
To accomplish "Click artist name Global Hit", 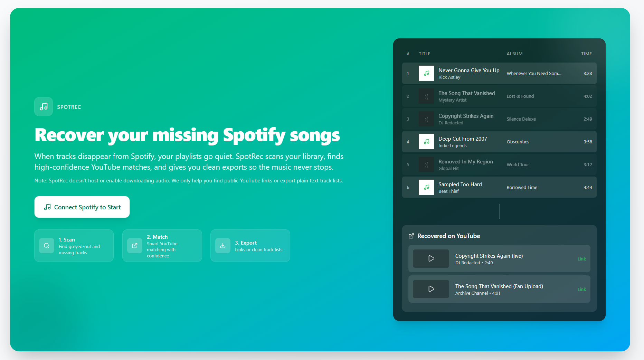I will (449, 168).
